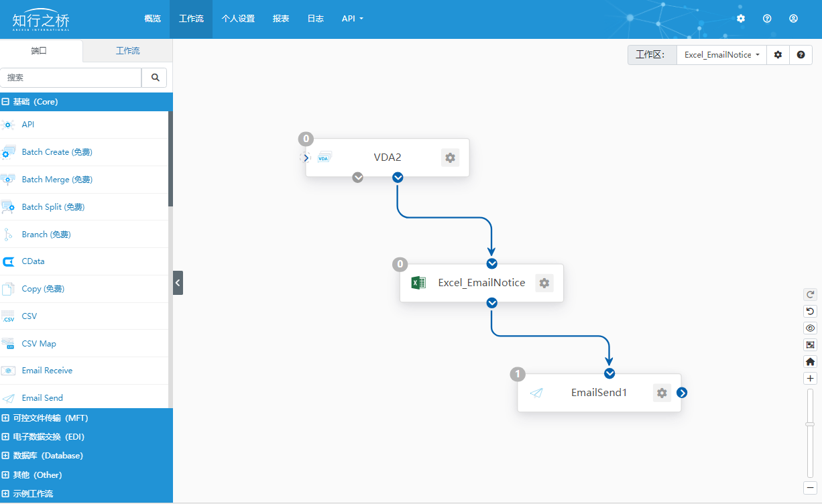This screenshot has height=504, width=822.
Task: Collapse the left sidebar panel handle
Action: [178, 283]
